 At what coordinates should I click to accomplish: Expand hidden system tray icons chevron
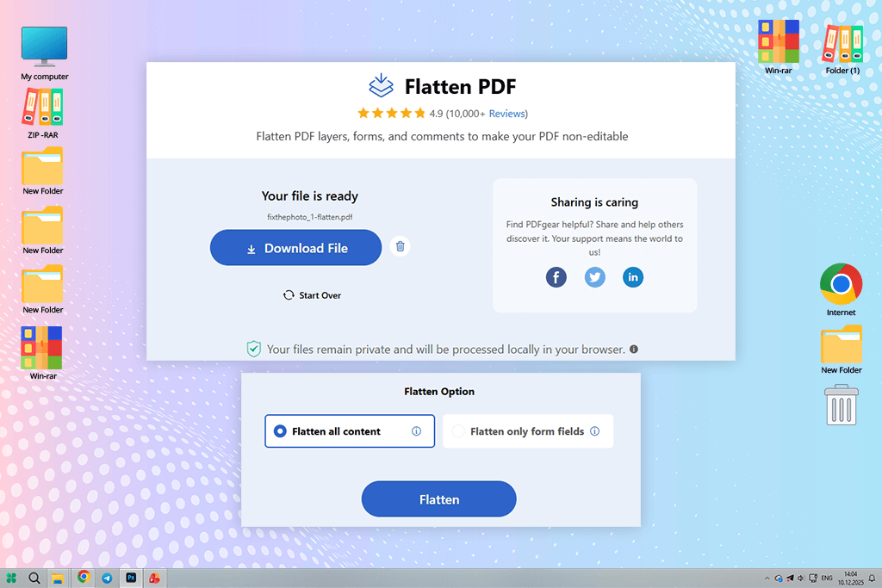[x=767, y=578]
